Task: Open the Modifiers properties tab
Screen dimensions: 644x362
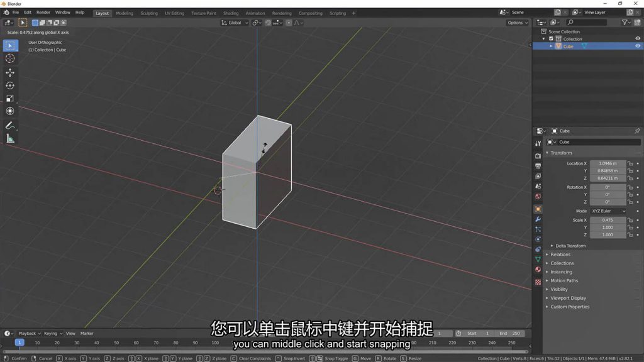Action: click(538, 219)
